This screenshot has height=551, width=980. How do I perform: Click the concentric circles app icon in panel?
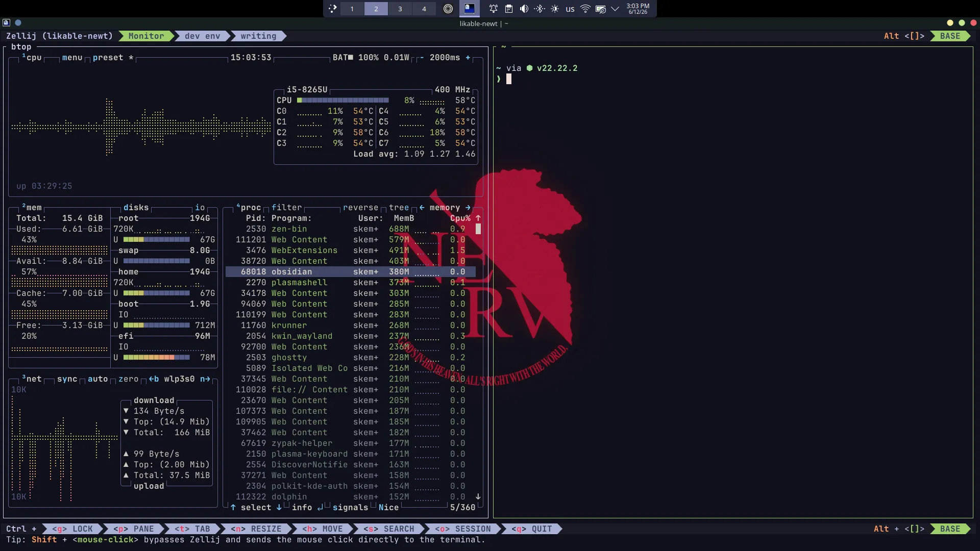pyautogui.click(x=448, y=9)
